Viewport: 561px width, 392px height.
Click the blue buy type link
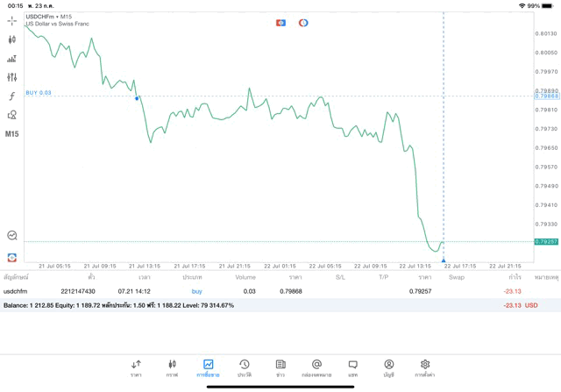point(196,291)
